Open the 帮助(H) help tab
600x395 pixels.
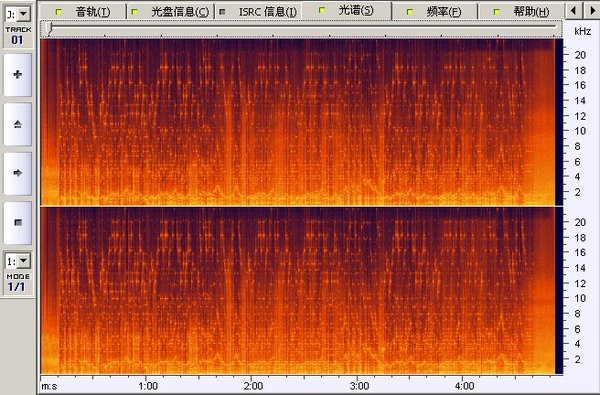[x=522, y=11]
